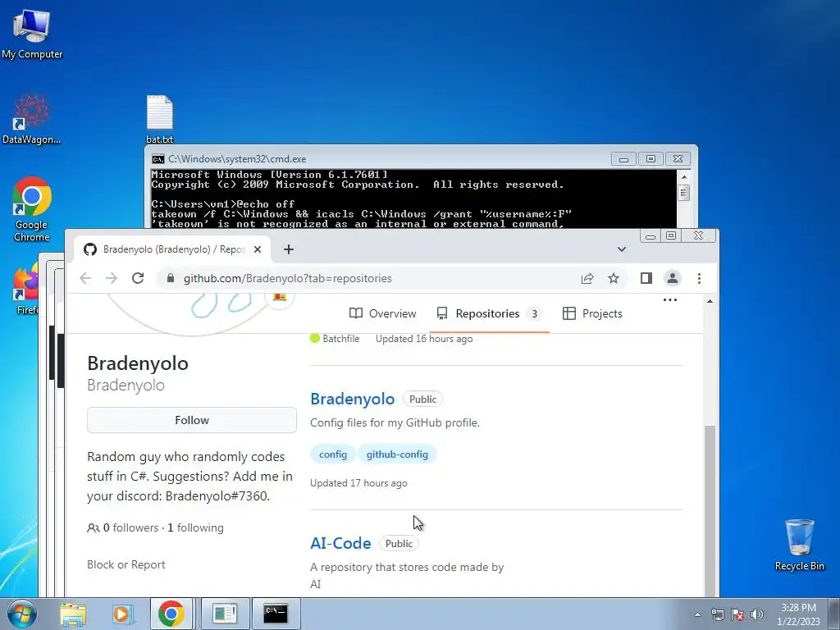
Task: Go back using Chrome's back arrow
Action: 85,278
